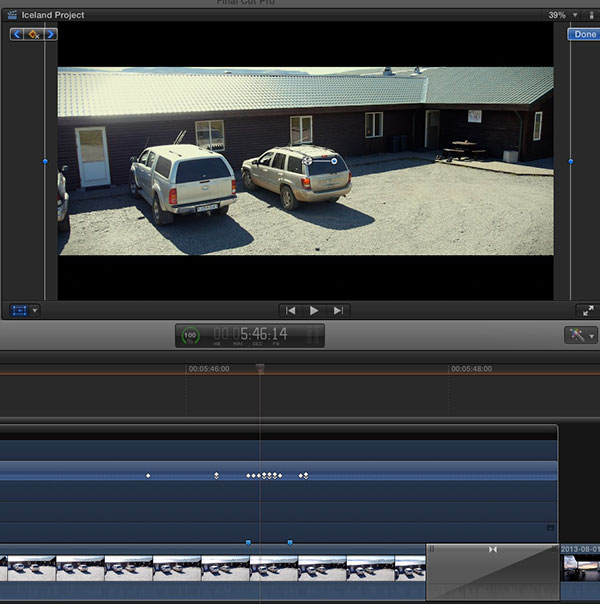
Task: Click the 5:46:14 timecode display
Action: [251, 334]
